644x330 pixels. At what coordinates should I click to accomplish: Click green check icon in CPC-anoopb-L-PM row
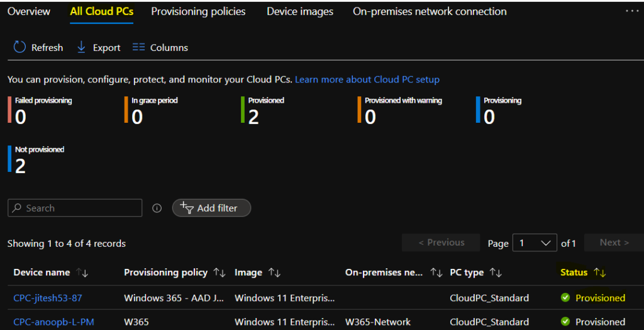click(565, 322)
